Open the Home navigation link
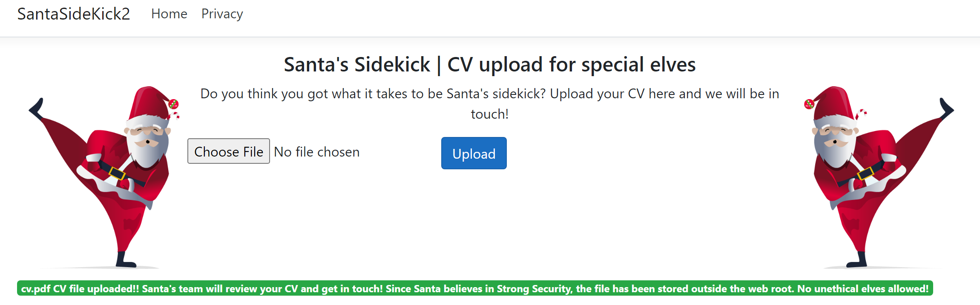 point(169,14)
